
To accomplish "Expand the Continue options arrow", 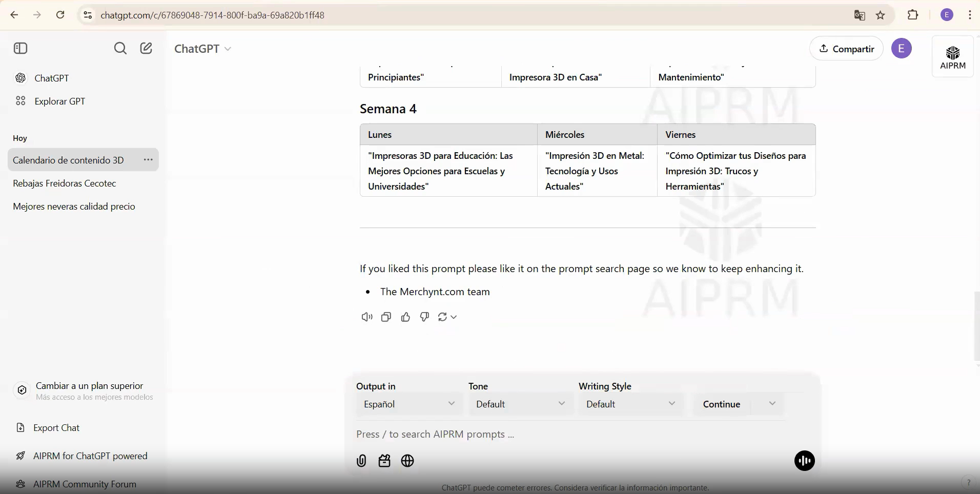I will tap(772, 404).
